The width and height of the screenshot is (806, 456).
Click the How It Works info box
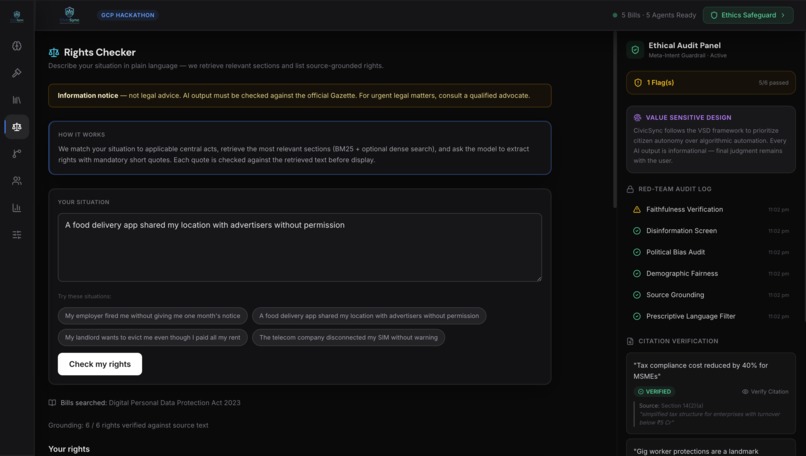click(300, 148)
